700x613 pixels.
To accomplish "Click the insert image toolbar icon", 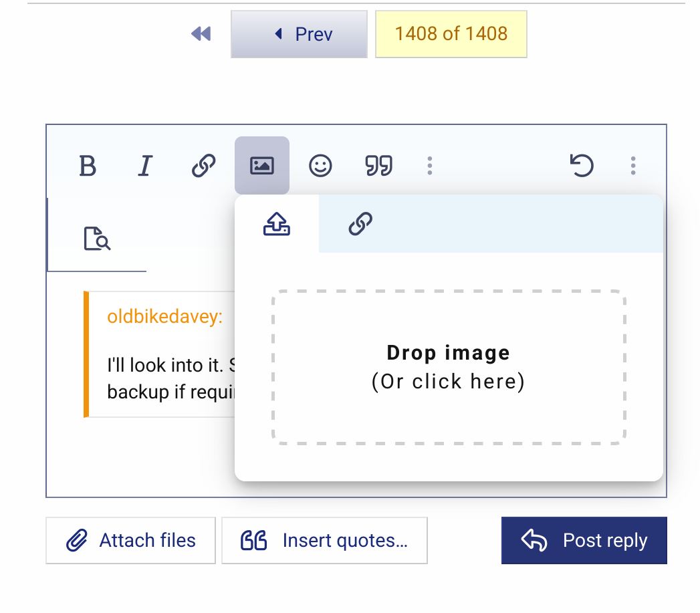I will pyautogui.click(x=262, y=166).
